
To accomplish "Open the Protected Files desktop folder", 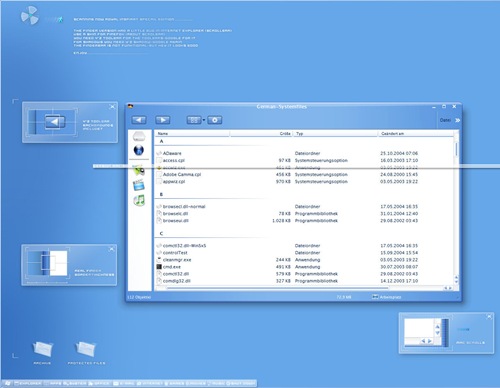I will (x=86, y=352).
